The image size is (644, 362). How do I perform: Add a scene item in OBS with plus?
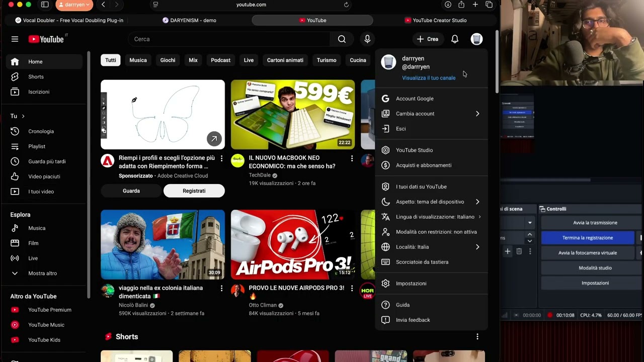508,251
